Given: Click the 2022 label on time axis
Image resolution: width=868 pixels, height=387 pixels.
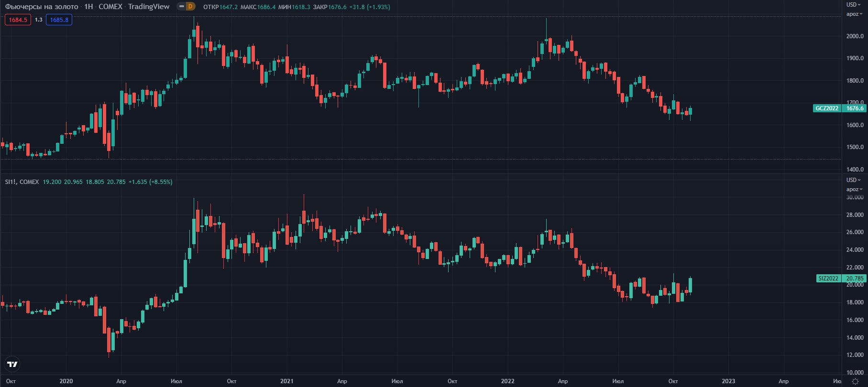Looking at the screenshot, I should click(507, 381).
